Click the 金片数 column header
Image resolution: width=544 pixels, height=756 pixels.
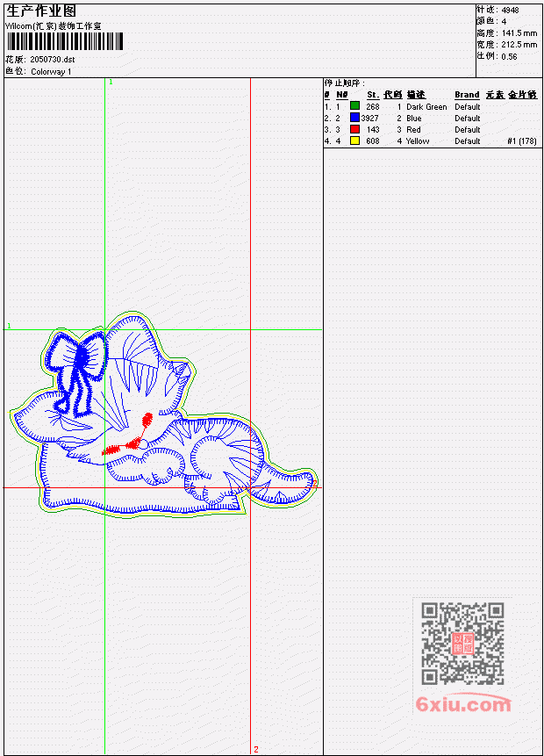pos(522,95)
